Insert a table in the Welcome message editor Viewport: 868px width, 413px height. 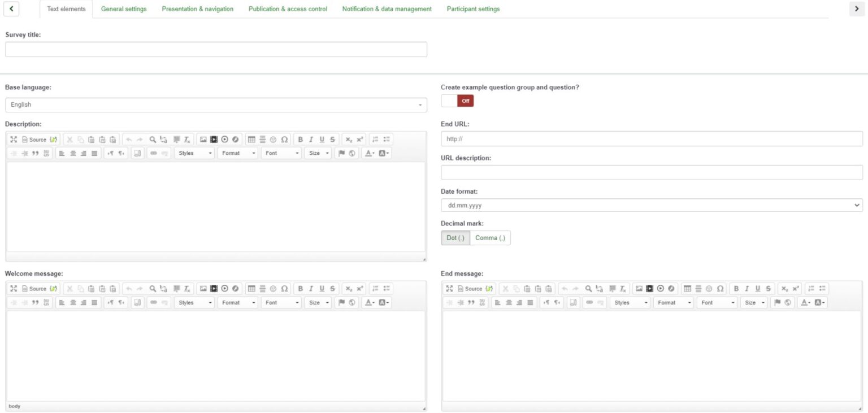click(250, 288)
